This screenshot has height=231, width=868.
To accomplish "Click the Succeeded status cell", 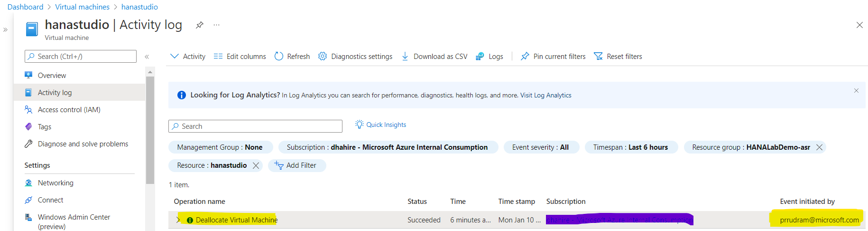I will click(424, 220).
